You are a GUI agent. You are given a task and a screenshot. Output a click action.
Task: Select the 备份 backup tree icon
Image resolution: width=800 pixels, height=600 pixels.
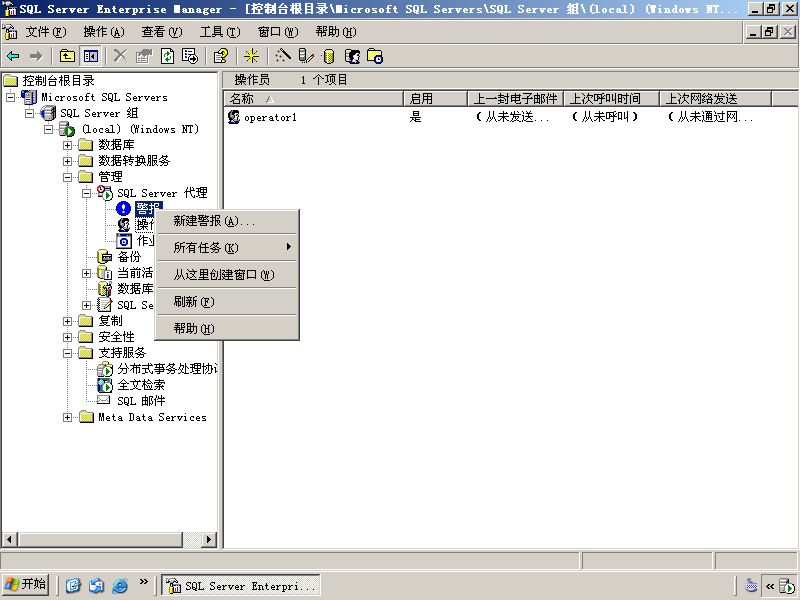(x=105, y=257)
